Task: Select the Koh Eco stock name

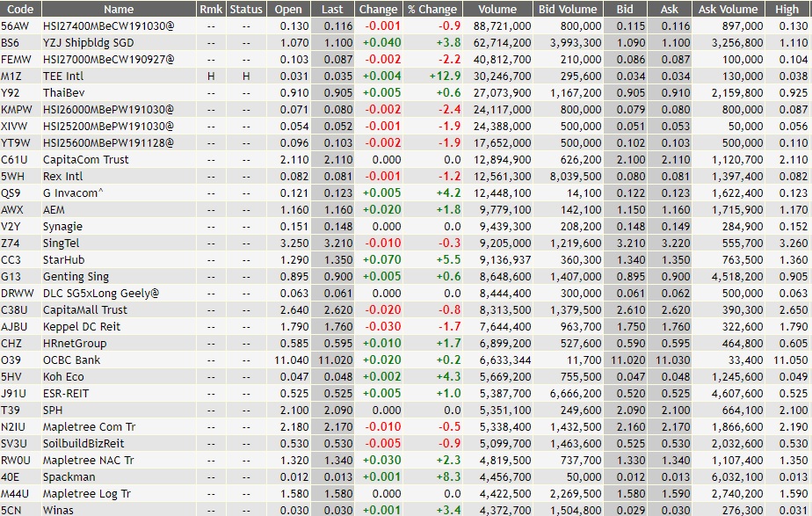Action: 63,376
